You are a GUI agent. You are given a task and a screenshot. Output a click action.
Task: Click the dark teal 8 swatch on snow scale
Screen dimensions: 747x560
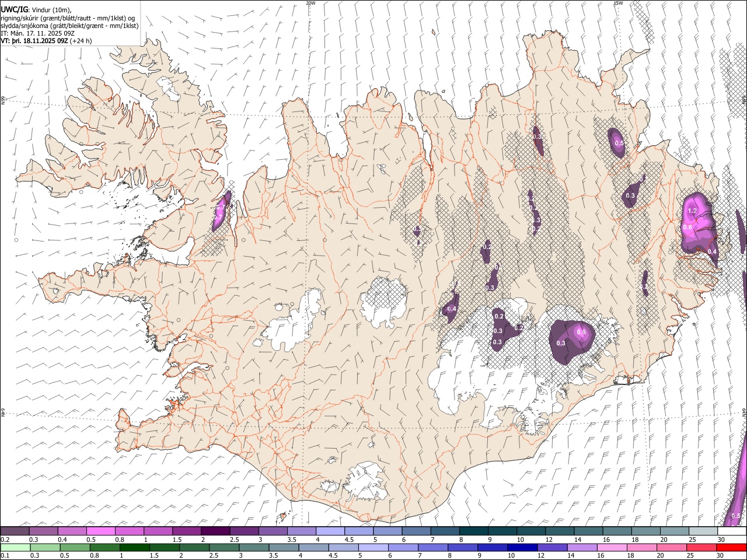coord(473,531)
